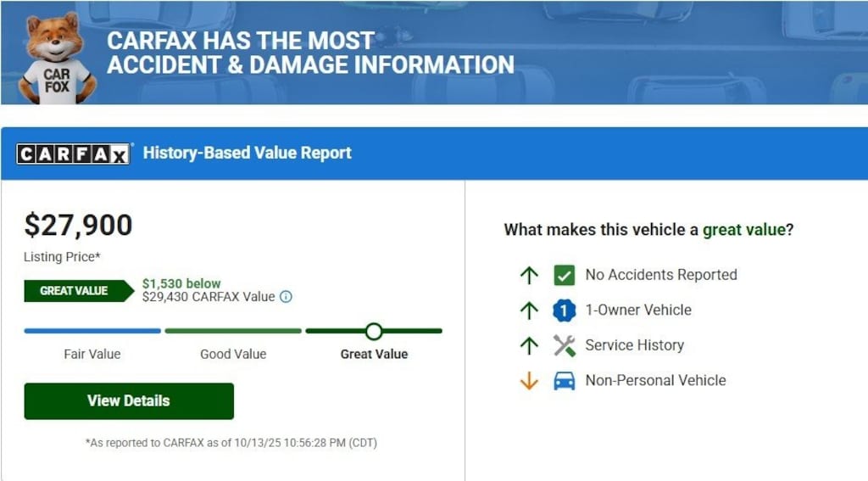This screenshot has width=868, height=481.
Task: Click the History-Based Value Report title
Action: coord(247,154)
